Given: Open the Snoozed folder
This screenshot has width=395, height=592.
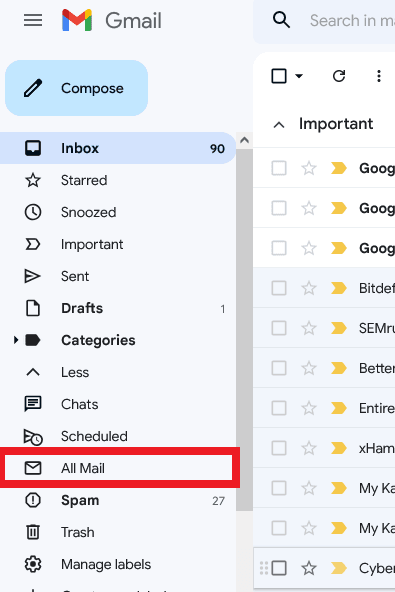Looking at the screenshot, I should (x=117, y=212).
